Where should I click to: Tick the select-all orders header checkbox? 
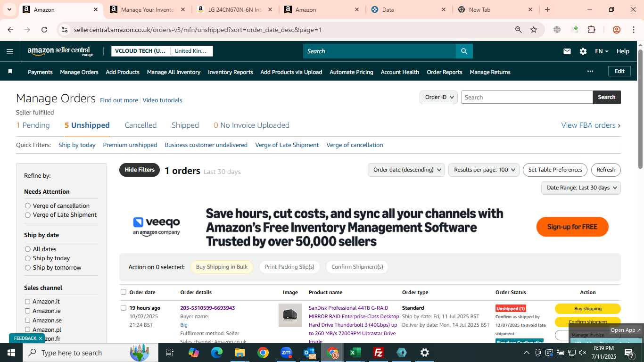point(124,292)
